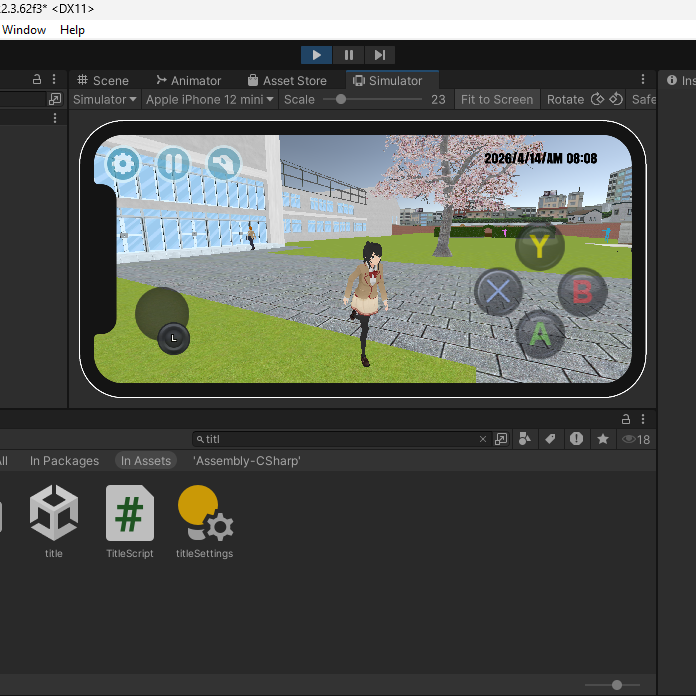The height and width of the screenshot is (696, 696).
Task: Toggle the left panel lock icon near Scene tab
Action: (37, 79)
